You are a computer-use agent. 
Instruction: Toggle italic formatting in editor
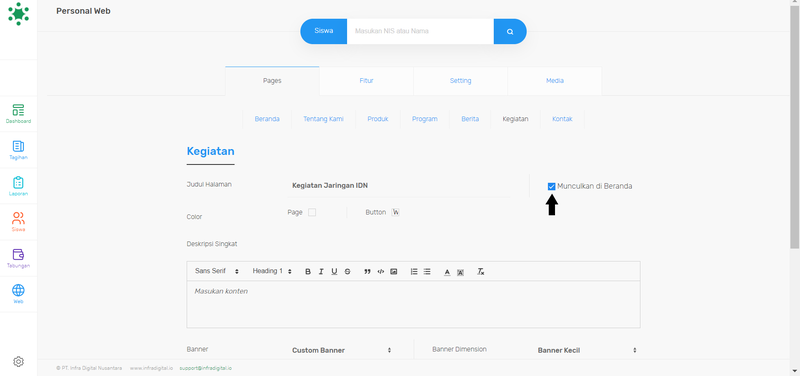point(321,271)
